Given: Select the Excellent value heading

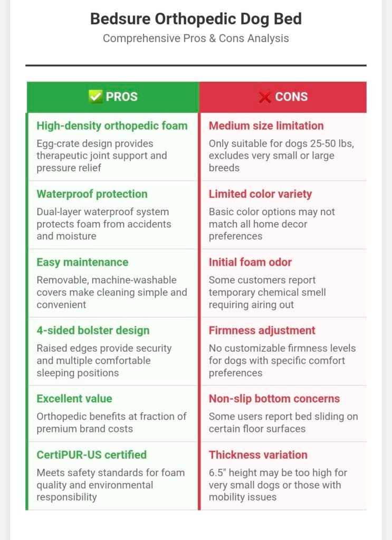Looking at the screenshot, I should coord(74,399).
